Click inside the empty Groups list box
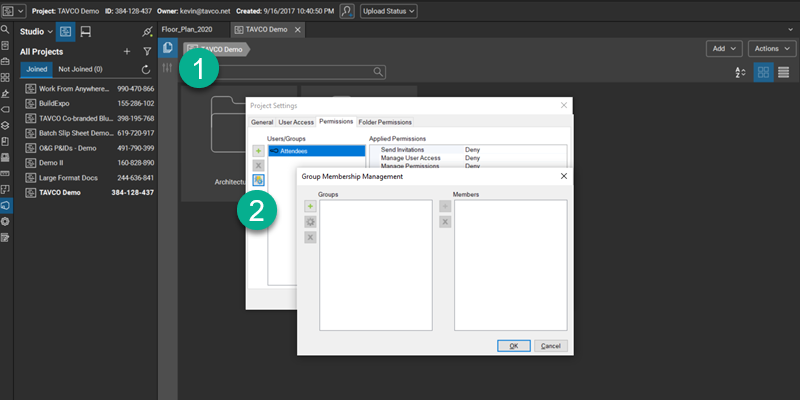This screenshot has height=400, width=800. click(x=376, y=265)
